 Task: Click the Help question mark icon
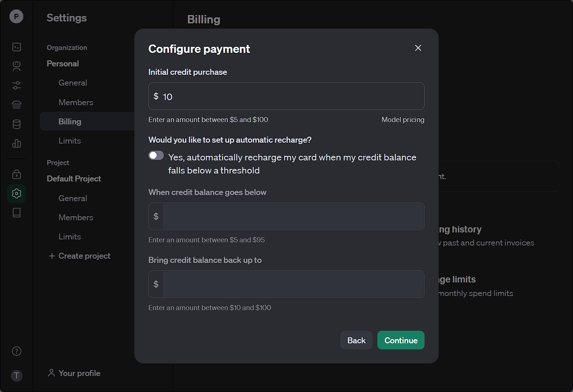click(x=16, y=351)
